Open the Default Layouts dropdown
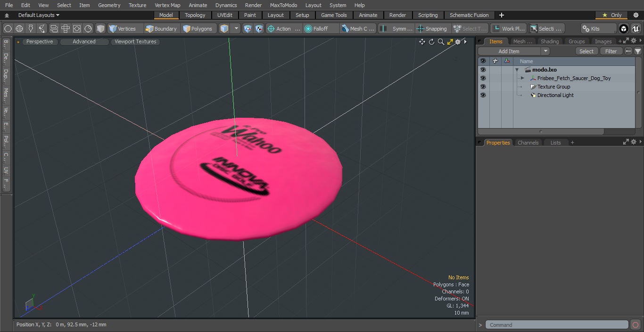The image size is (644, 332). pyautogui.click(x=39, y=15)
